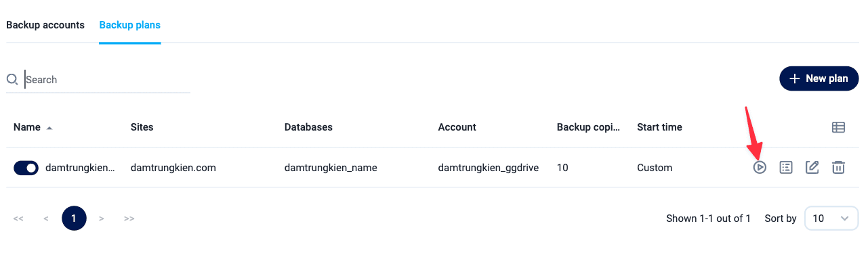This screenshot has width=868, height=274.
Task: Go to previous page arrow
Action: pyautogui.click(x=46, y=219)
